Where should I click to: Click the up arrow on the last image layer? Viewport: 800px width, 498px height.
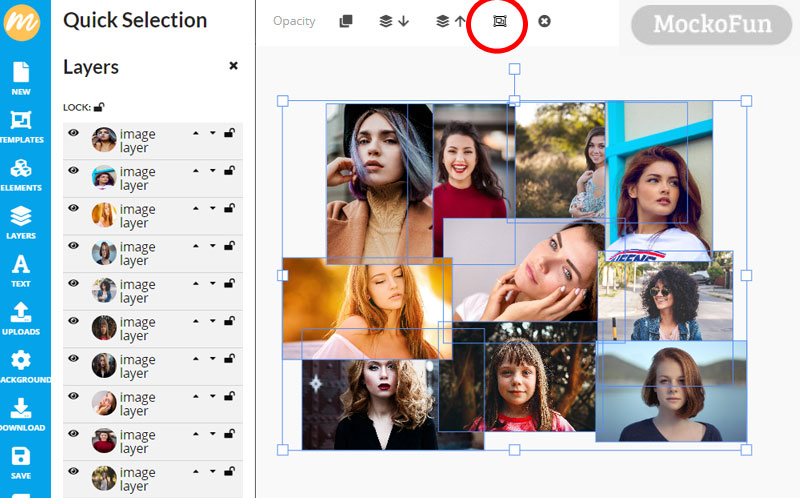pyautogui.click(x=196, y=472)
